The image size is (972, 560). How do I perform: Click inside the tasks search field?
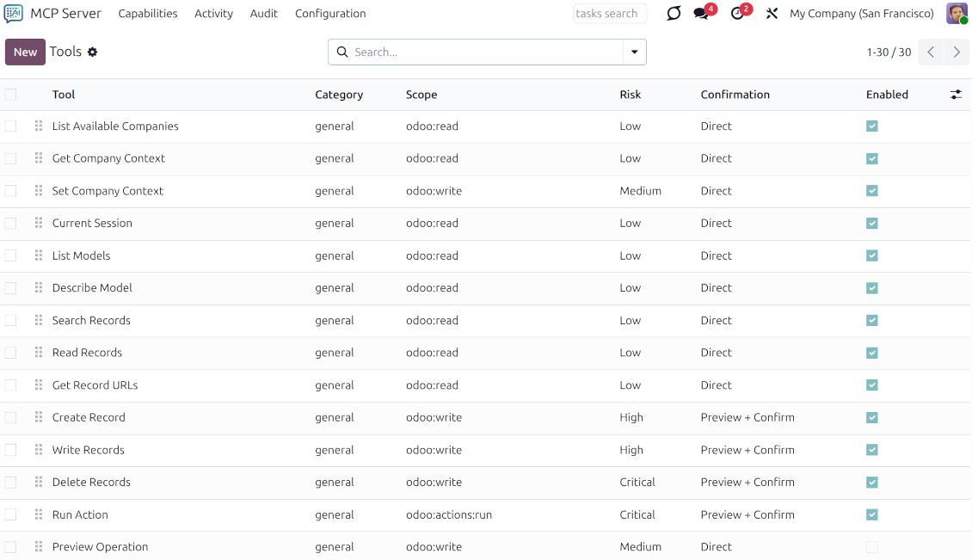610,13
